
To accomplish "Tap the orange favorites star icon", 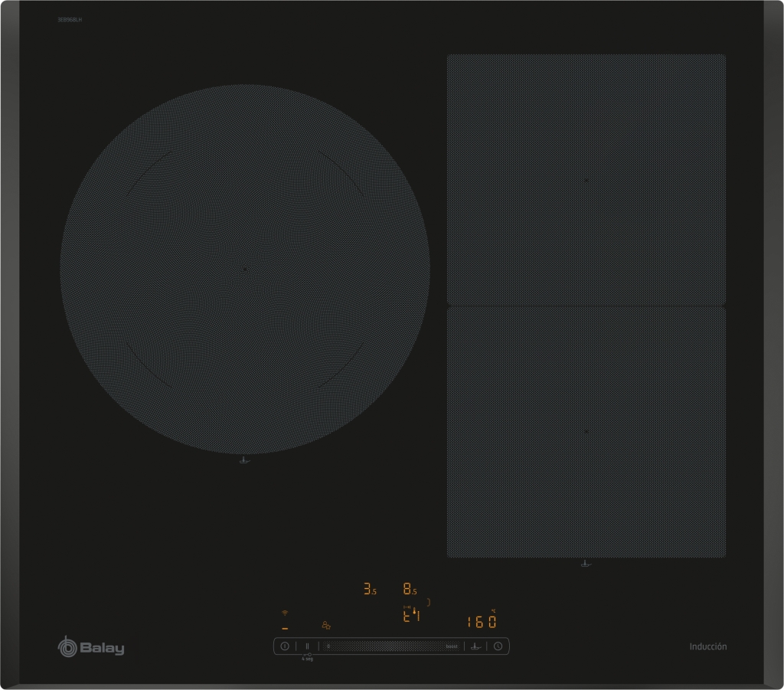I will tap(327, 626).
